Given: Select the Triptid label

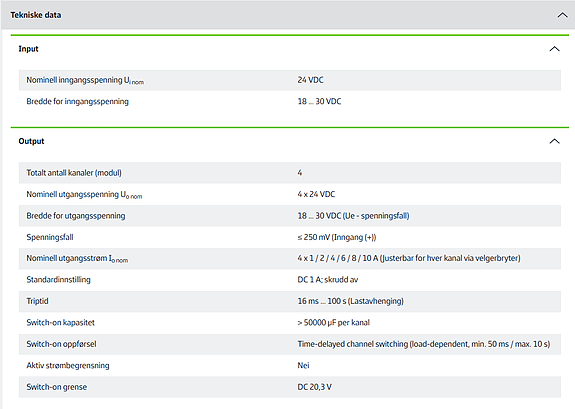Looking at the screenshot, I should tap(37, 301).
